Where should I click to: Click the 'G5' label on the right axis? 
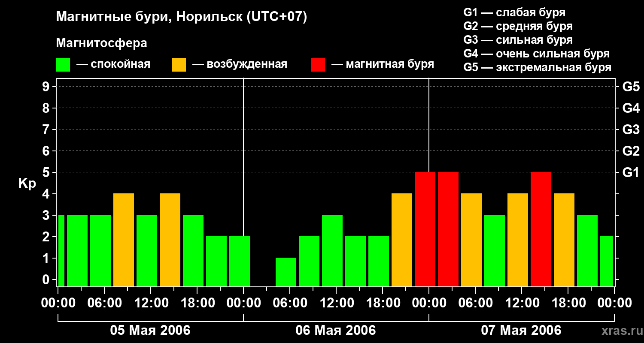pyautogui.click(x=631, y=87)
